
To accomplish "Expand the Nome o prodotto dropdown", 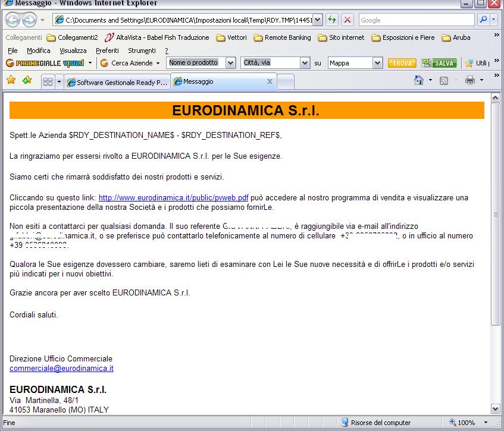I will pyautogui.click(x=230, y=62).
